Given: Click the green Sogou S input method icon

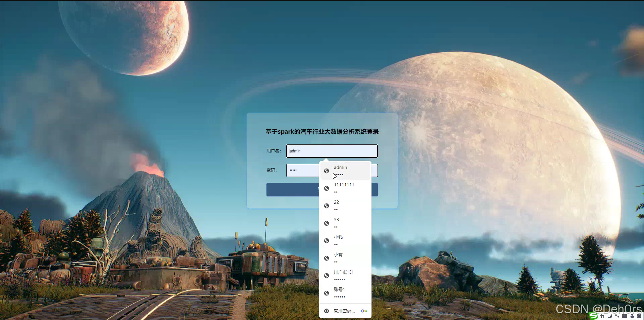Looking at the screenshot, I should (x=594, y=316).
